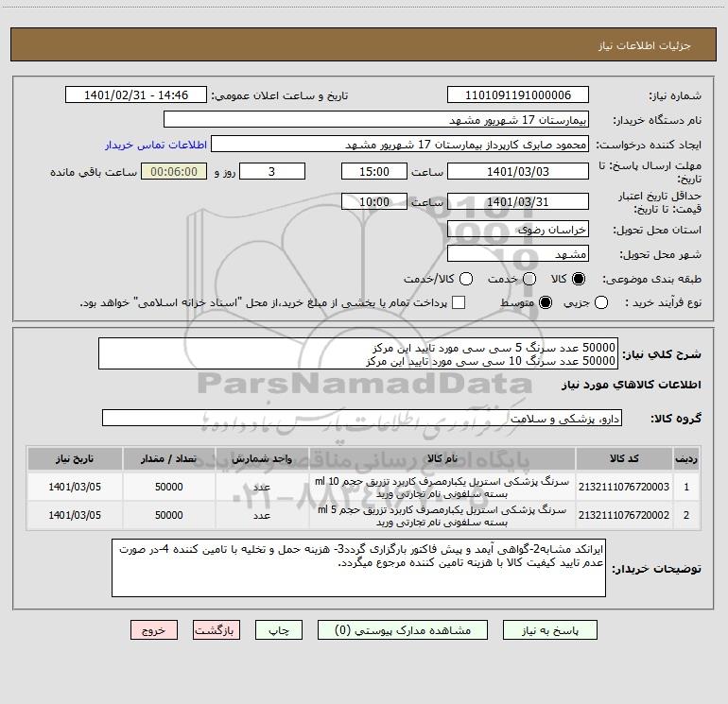Click the گروه کالا field دارو، پزشکی و سلامت
The width and height of the screenshot is (728, 704).
pos(362,418)
